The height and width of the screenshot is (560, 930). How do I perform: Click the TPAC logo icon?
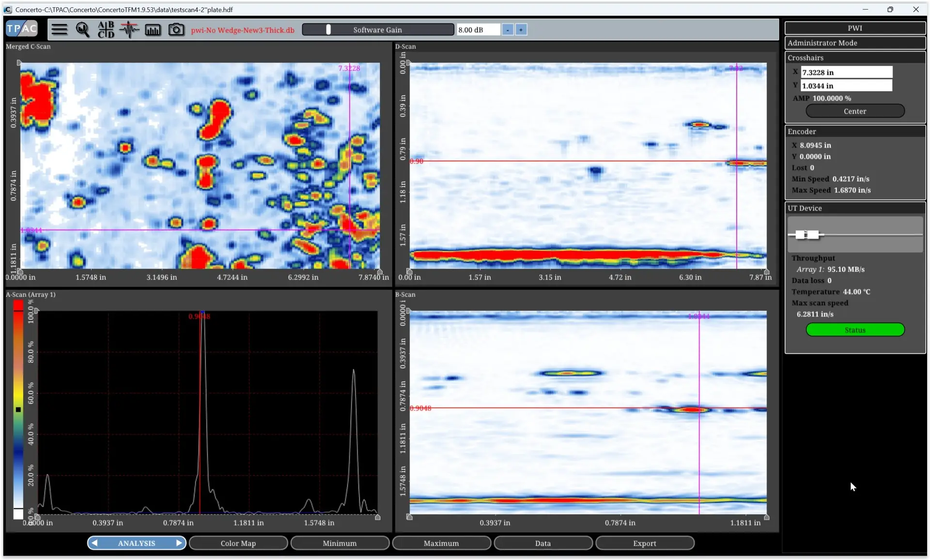22,29
